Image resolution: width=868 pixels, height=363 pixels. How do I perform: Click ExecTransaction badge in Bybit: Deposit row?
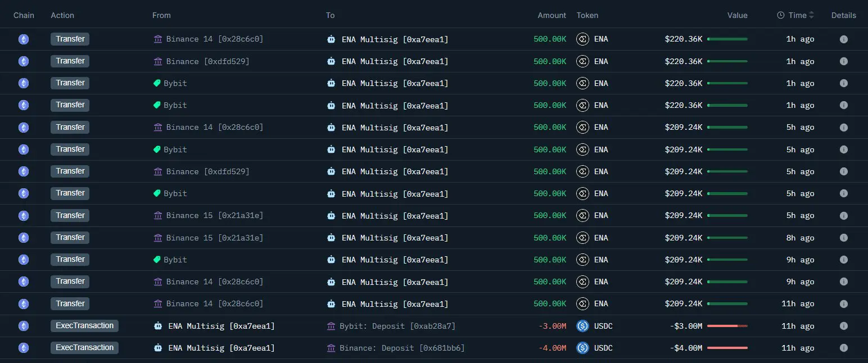point(84,326)
